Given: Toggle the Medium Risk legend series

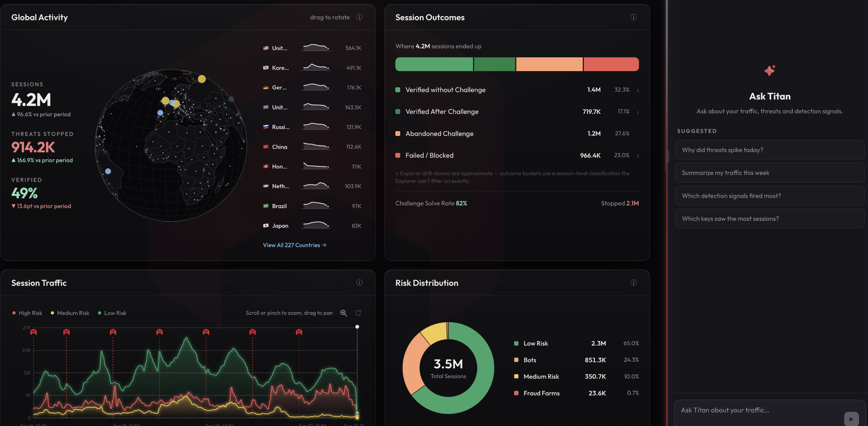Looking at the screenshot, I should [x=70, y=313].
